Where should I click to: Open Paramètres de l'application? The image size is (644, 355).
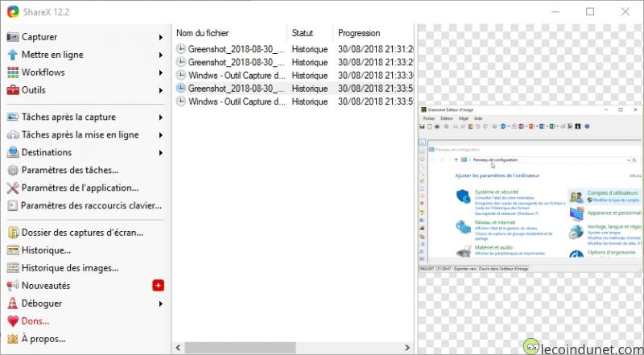click(x=85, y=188)
